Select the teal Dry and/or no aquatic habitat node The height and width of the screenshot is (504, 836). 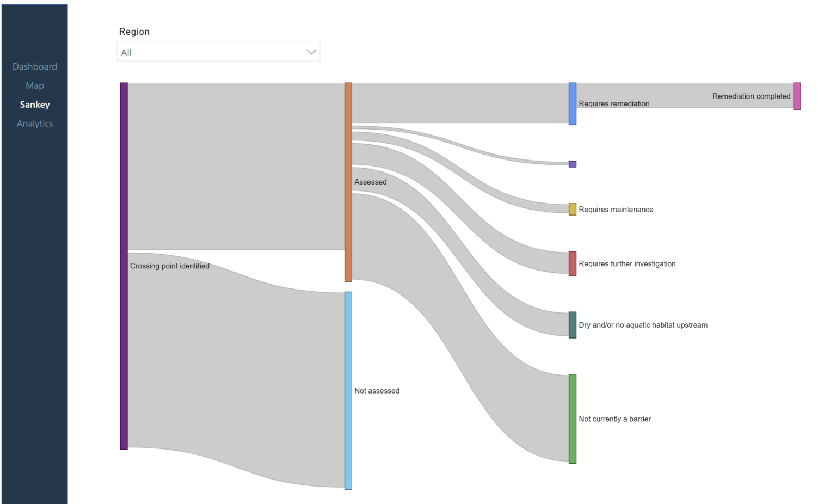(573, 325)
